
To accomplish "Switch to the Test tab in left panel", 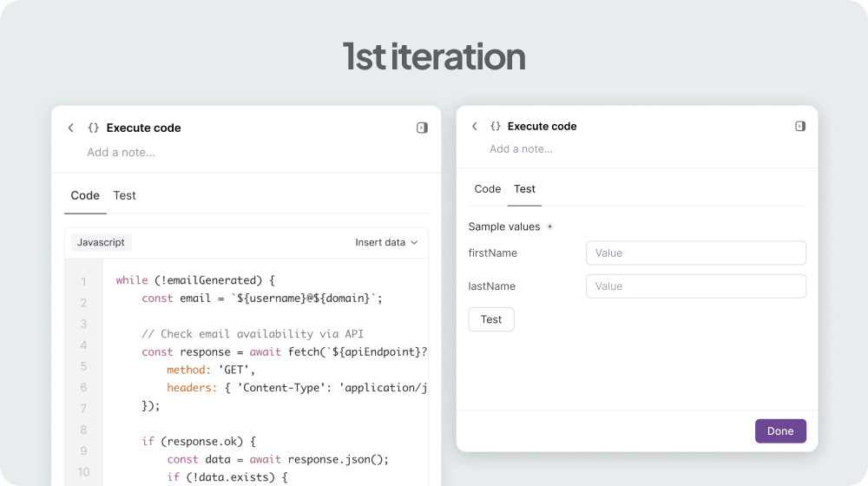I will pos(124,195).
